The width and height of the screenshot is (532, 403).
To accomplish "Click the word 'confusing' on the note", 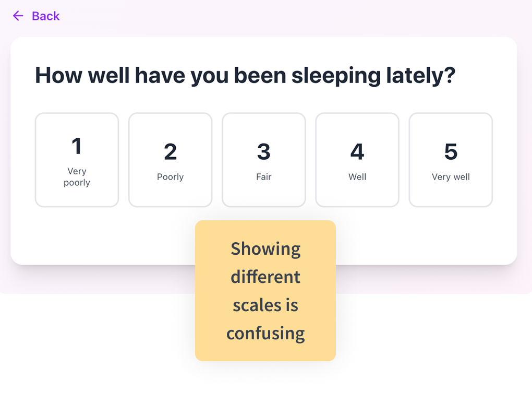I will tap(265, 334).
